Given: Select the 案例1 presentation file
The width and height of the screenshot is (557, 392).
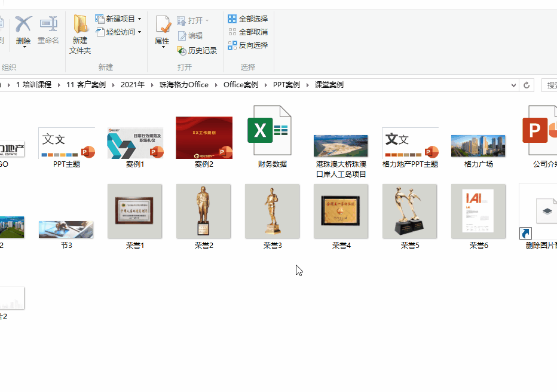Looking at the screenshot, I should pyautogui.click(x=135, y=148).
